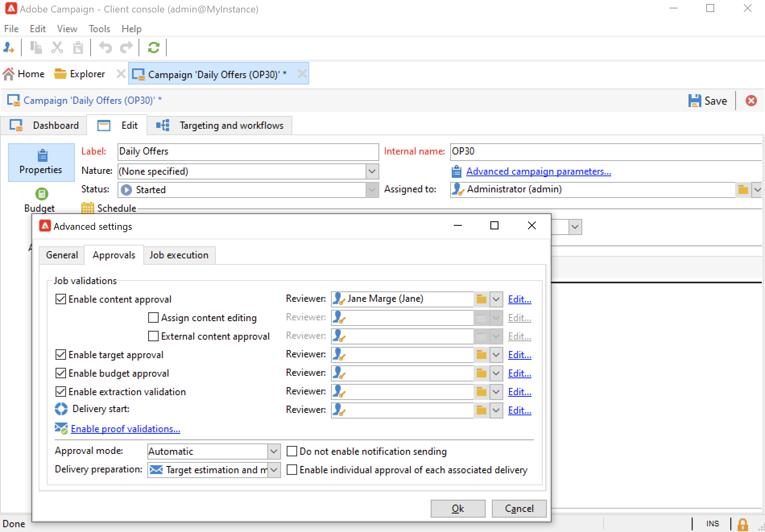765x532 pixels.
Task: Expand extraction validation reviewer dropdown
Action: point(496,392)
